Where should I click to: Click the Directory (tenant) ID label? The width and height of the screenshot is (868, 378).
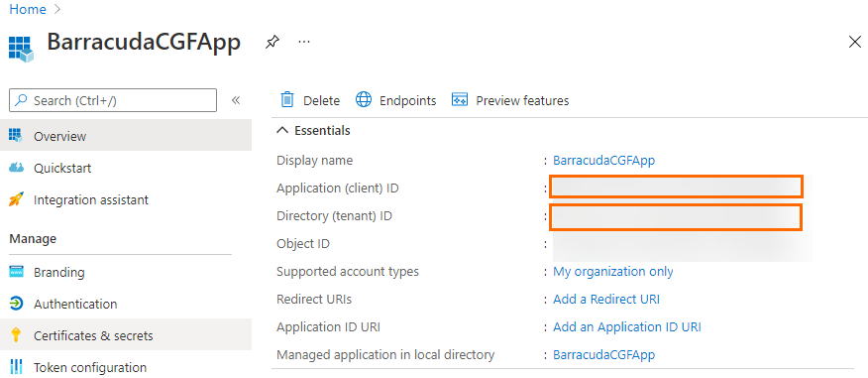click(334, 216)
